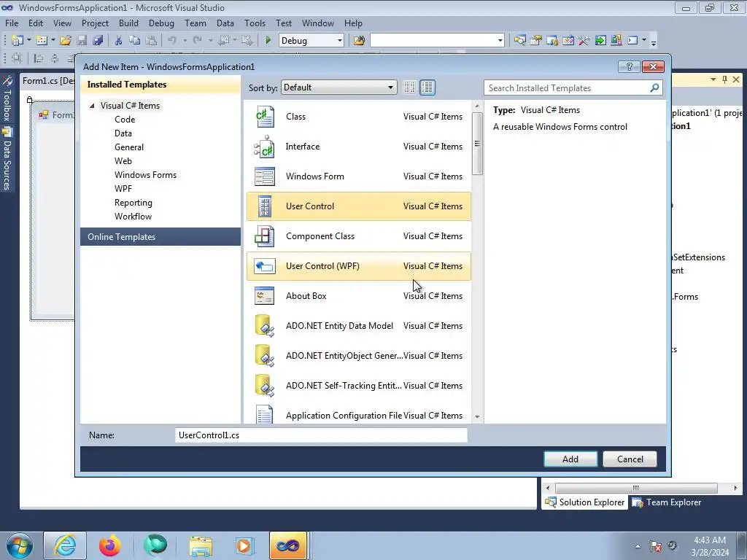Click the Search Installed Templates field
Image resolution: width=747 pixels, height=560 pixels.
click(567, 88)
